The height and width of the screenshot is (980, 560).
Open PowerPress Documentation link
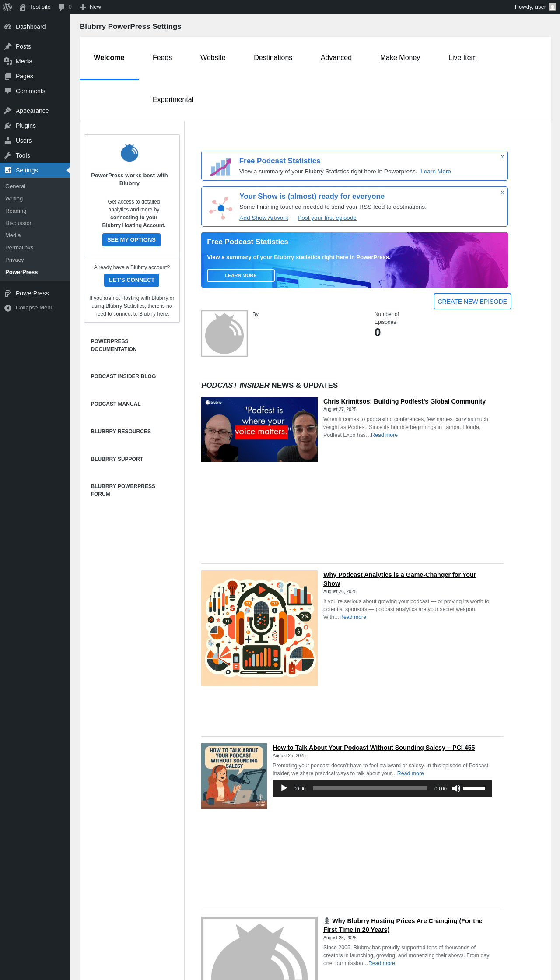[114, 345]
